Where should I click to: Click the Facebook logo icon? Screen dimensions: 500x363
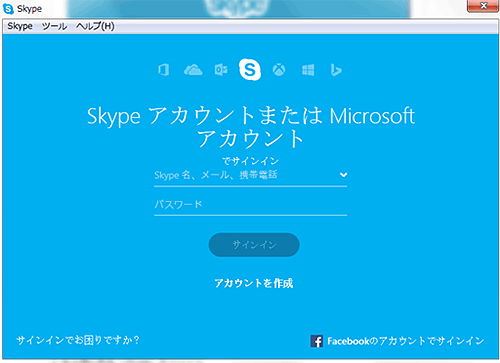click(x=317, y=341)
